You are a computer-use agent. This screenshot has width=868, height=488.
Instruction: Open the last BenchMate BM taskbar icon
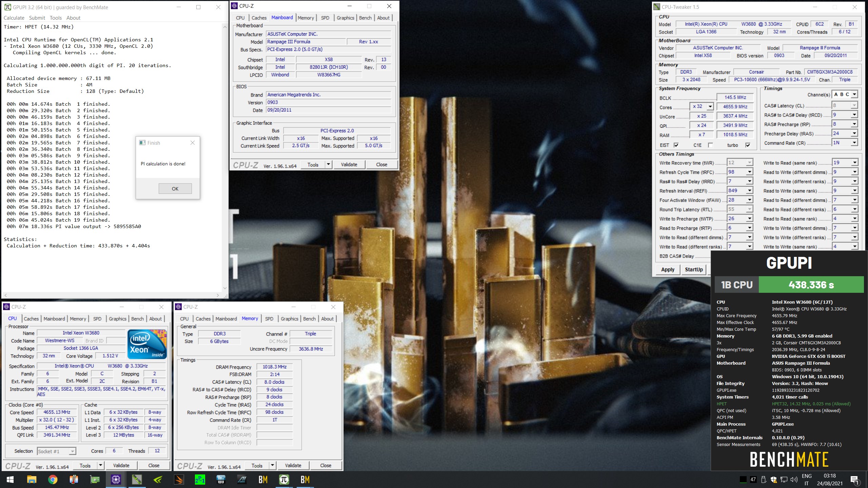coord(305,480)
